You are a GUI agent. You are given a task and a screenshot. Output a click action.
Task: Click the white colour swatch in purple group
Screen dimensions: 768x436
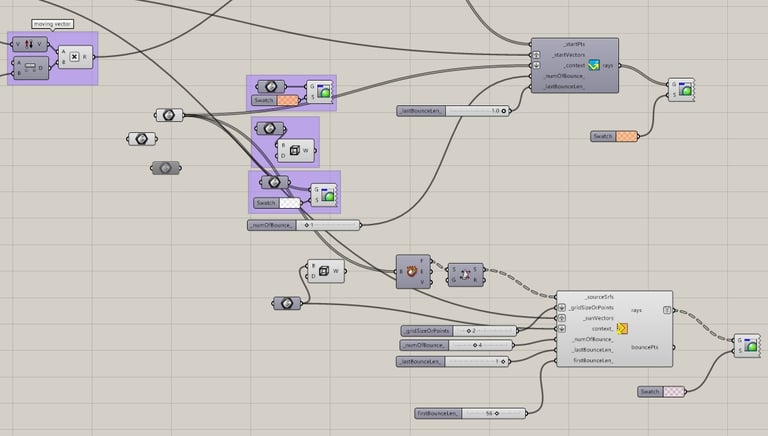[x=290, y=203]
